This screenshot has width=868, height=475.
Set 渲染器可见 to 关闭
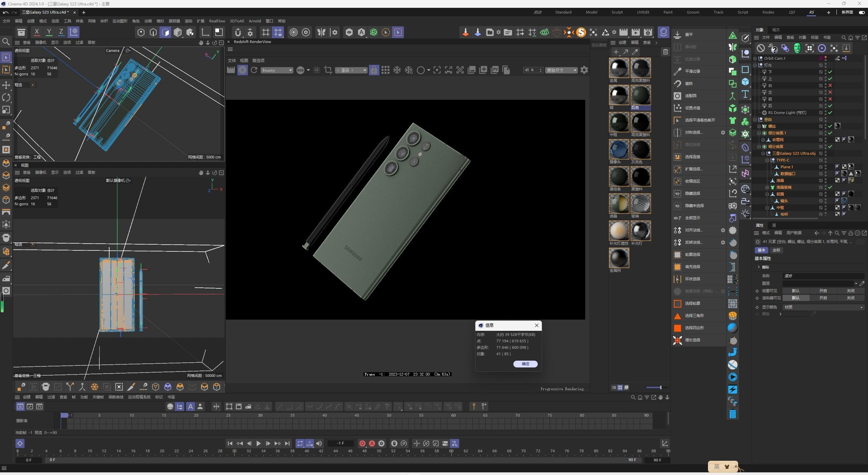tap(850, 298)
